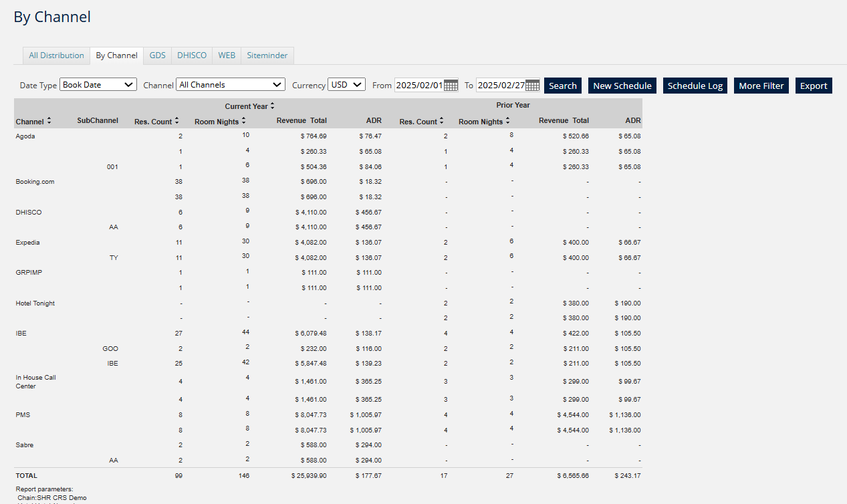This screenshot has height=504, width=847.
Task: Open the From date calendar picker icon
Action: click(451, 86)
